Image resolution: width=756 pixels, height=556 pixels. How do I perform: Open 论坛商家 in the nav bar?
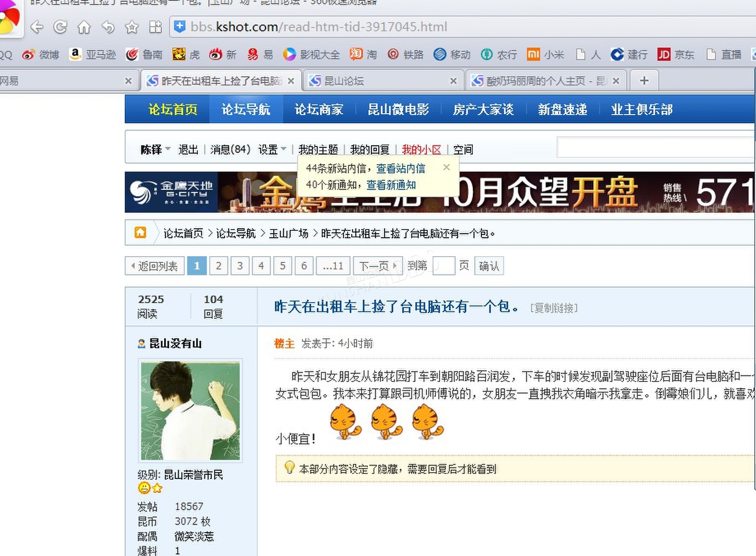tap(319, 109)
